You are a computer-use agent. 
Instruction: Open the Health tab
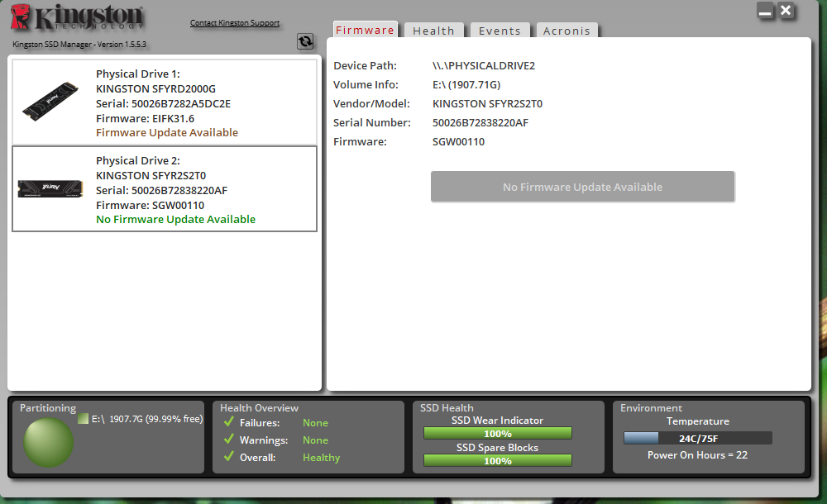[x=433, y=31]
